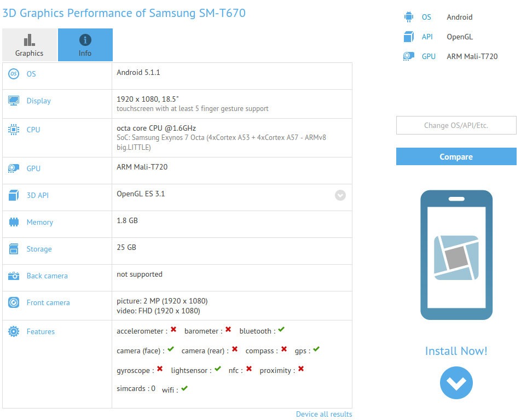Screen dimensions: 521x420
Task: Click the Front camera icon
Action: click(14, 302)
